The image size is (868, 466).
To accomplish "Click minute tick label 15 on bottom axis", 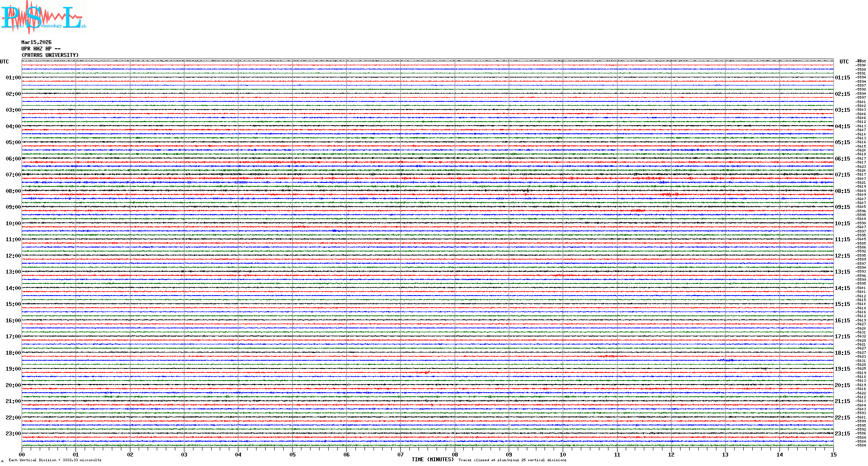I will pos(833,454).
